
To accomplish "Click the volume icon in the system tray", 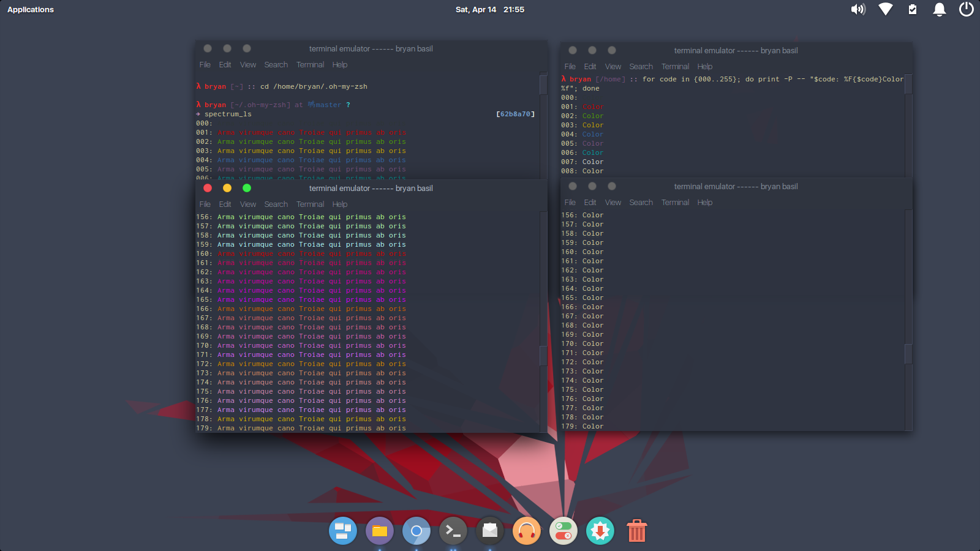I will [x=858, y=9].
